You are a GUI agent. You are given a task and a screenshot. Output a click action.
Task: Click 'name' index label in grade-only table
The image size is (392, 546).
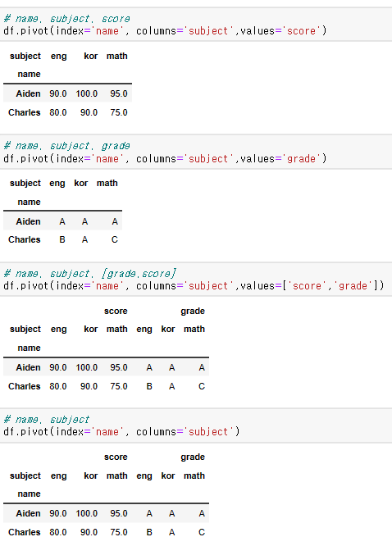pos(30,202)
